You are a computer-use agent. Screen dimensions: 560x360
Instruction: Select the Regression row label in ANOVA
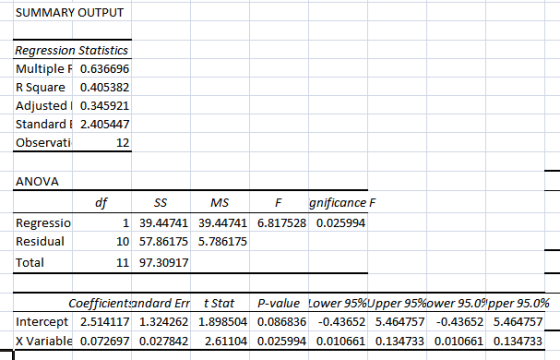click(43, 223)
